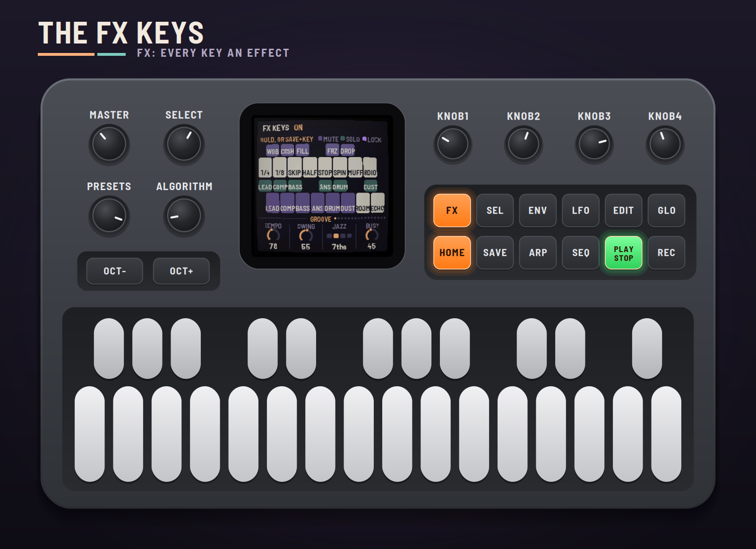The width and height of the screenshot is (756, 549).
Task: Tap the purple ANS mute key
Action: point(318,203)
